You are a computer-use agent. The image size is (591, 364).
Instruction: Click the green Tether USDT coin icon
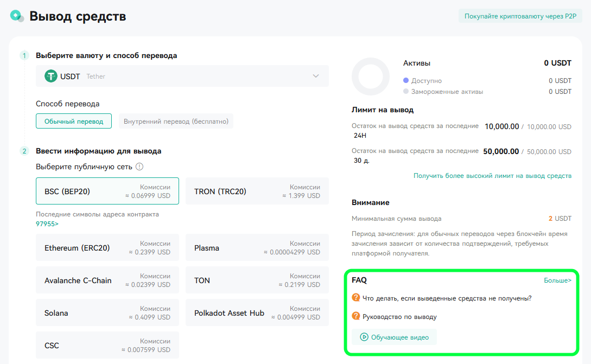click(50, 76)
